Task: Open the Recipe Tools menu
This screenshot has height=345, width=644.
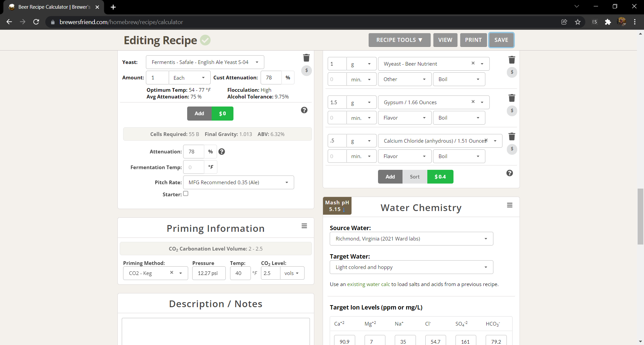Action: [399, 40]
